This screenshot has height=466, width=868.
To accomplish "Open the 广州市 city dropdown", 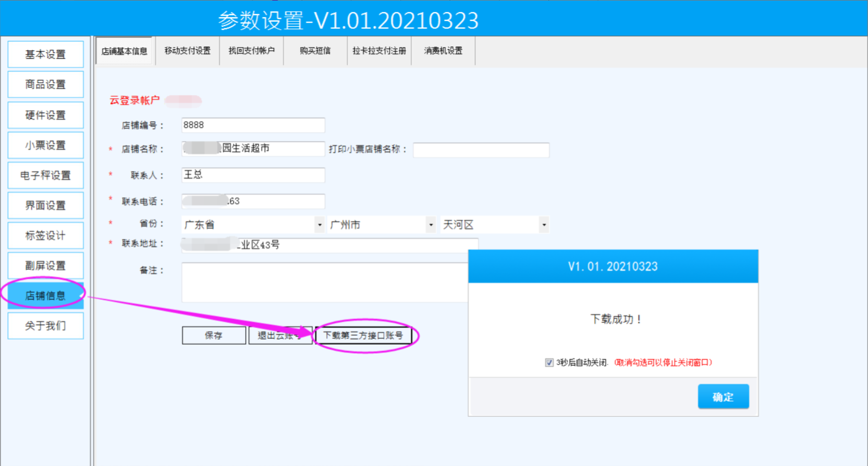I will (382, 225).
